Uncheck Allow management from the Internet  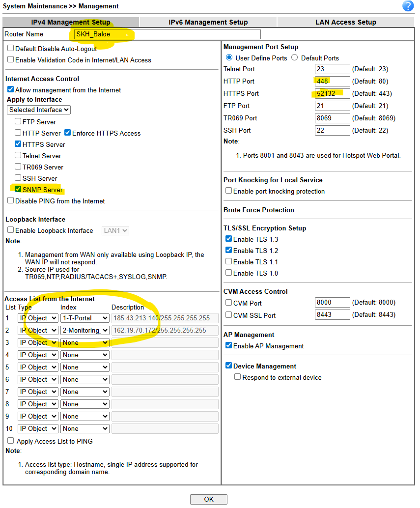[x=11, y=89]
